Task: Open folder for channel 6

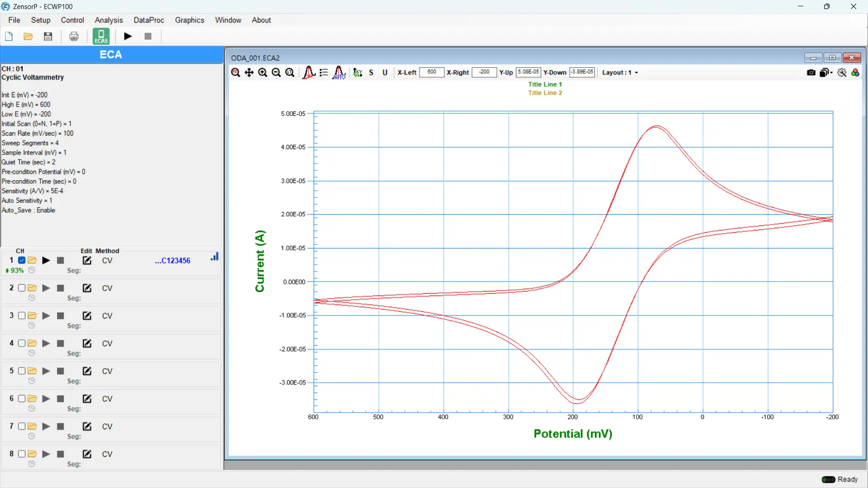Action: [x=32, y=399]
